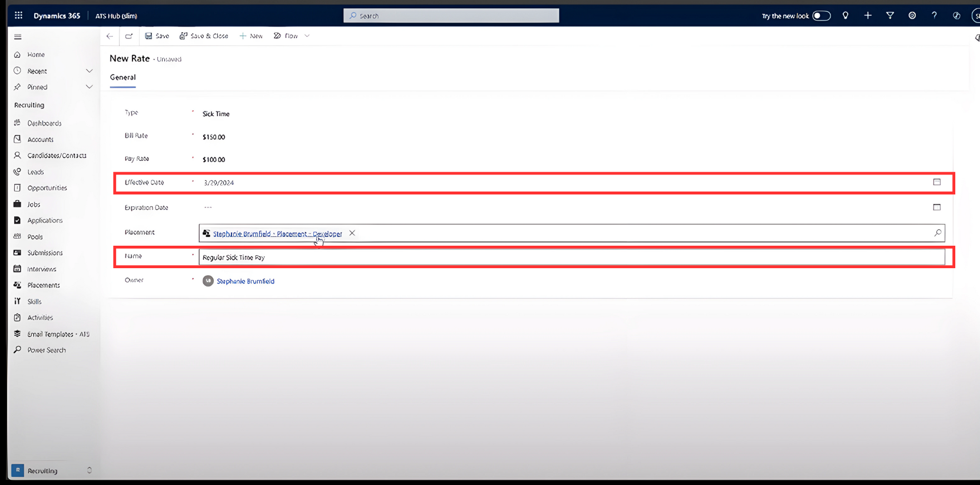
Task: Open the settings gear icon
Action: pyautogui.click(x=912, y=15)
